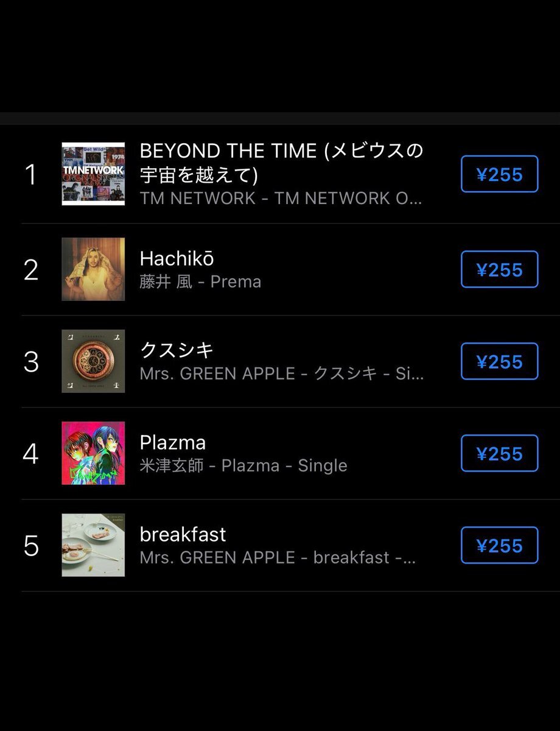Viewport: 560px width, 731px height.
Task: Tap the TM NETWORK artist subtitle
Action: [281, 198]
